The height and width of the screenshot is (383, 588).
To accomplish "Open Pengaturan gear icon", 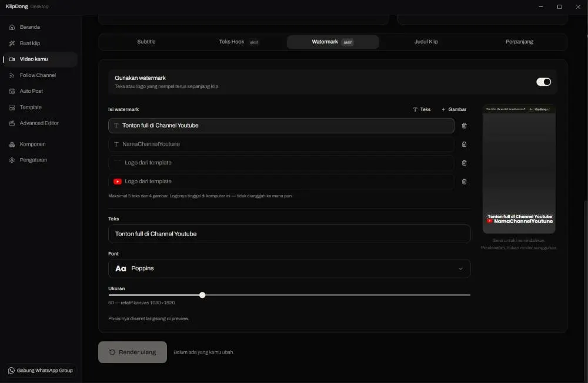I will 12,160.
